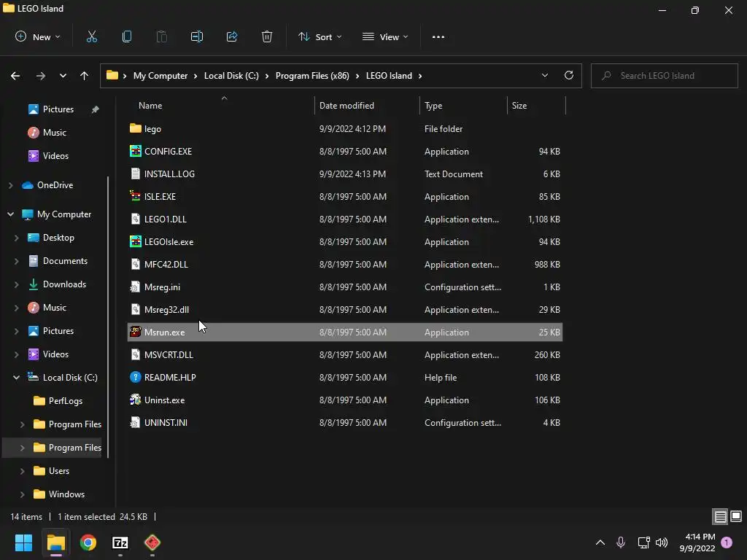Click the Copy icon in toolbar
The image size is (747, 560).
[x=127, y=36]
